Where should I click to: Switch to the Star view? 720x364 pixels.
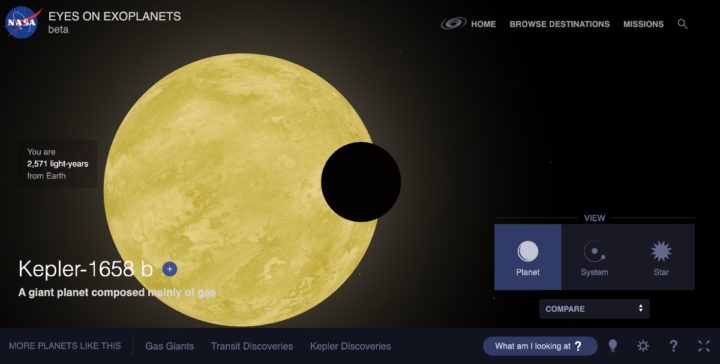(x=661, y=257)
